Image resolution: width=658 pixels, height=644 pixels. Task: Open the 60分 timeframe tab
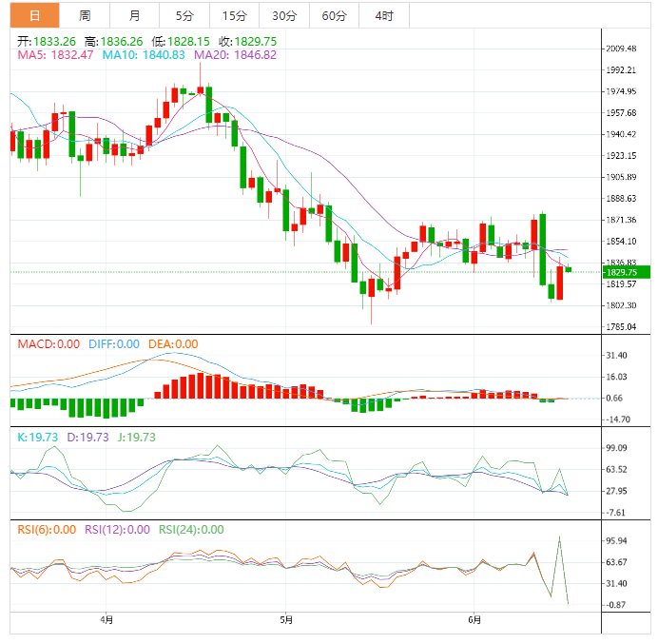(335, 15)
